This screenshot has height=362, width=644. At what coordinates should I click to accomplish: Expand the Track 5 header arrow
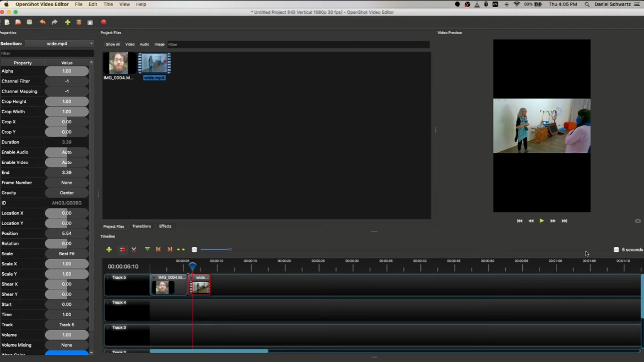coord(107,277)
